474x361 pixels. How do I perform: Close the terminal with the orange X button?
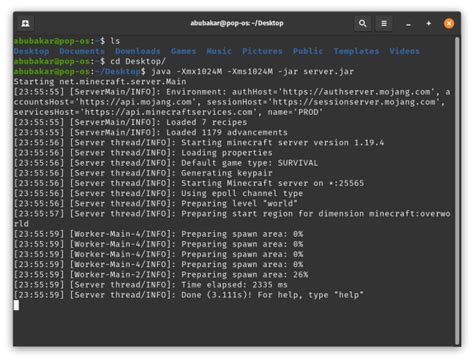point(449,24)
